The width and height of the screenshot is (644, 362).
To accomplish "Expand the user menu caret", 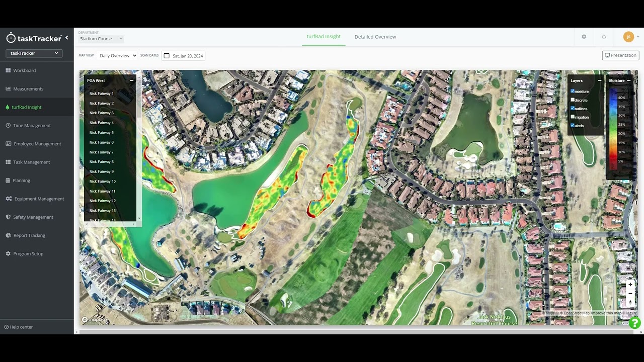I will pyautogui.click(x=638, y=37).
